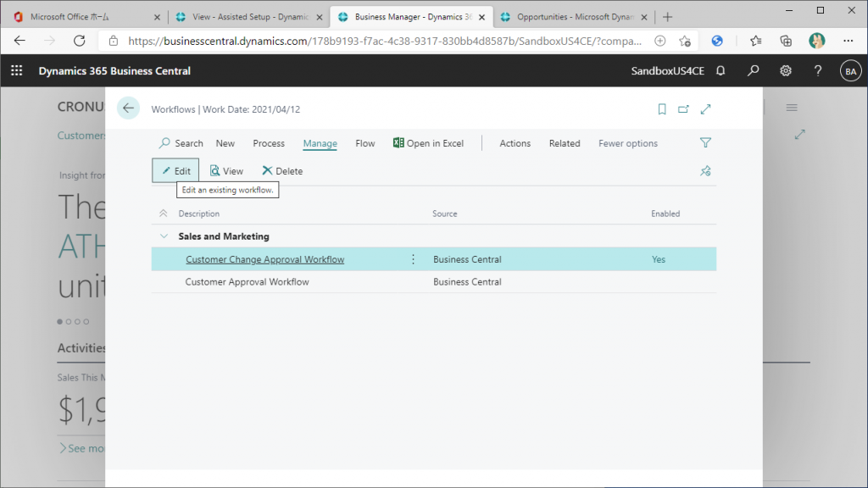This screenshot has width=868, height=488.
Task: Select the Customer Approval Workflow row
Action: (x=434, y=281)
